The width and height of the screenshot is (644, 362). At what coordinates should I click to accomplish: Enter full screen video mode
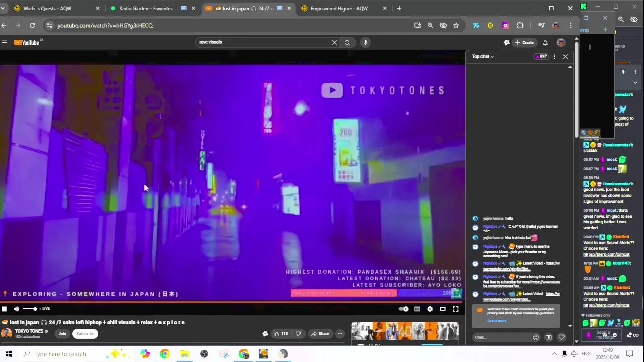click(x=456, y=309)
